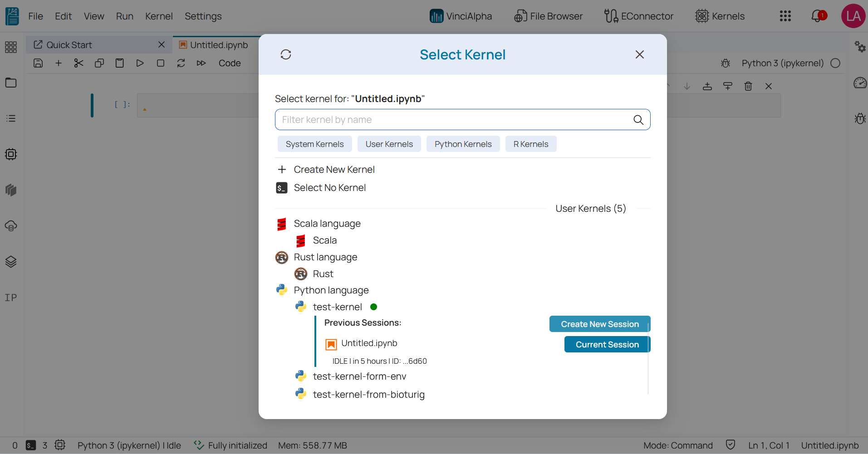Open the View menu
This screenshot has width=868, height=454.
point(94,16)
